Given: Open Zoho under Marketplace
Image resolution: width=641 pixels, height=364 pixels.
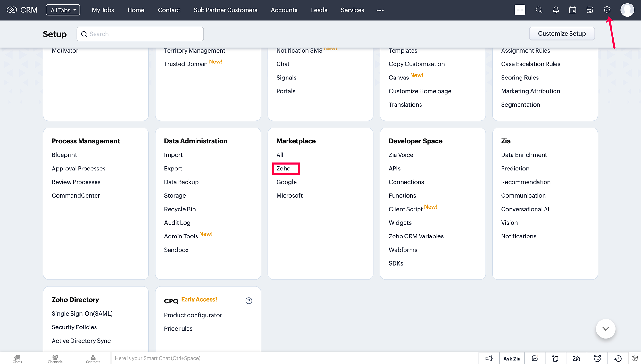Looking at the screenshot, I should click(284, 169).
